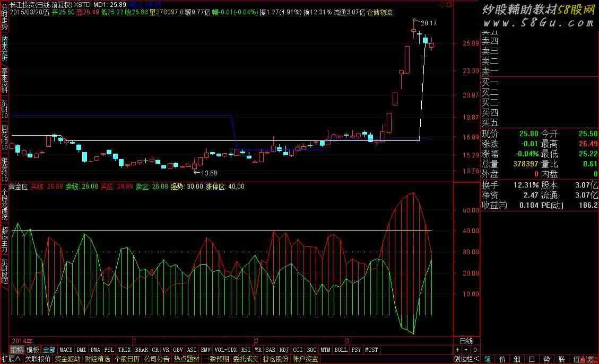Viewport: 599px width, 364px height.
Task: Open 东财股吧 sidebar tab
Action: click(4, 271)
